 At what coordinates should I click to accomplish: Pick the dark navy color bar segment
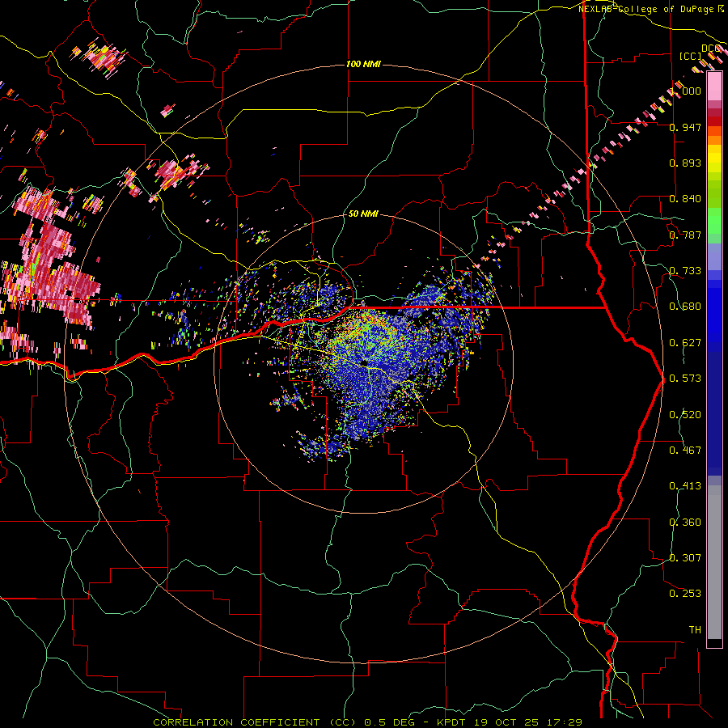tap(714, 413)
